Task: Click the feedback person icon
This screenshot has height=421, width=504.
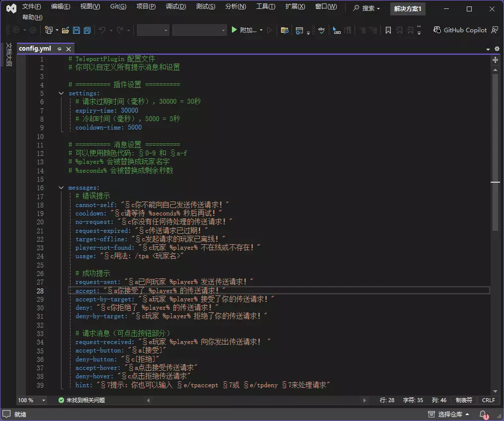Action: [495, 30]
